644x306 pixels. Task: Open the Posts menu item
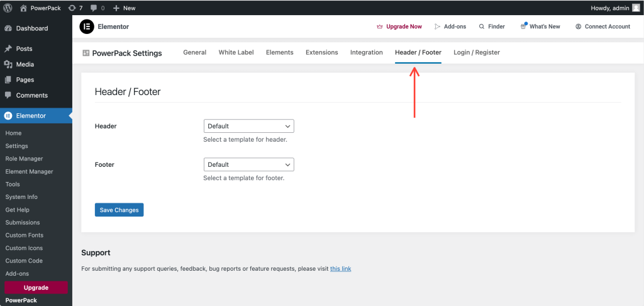[x=36, y=48]
